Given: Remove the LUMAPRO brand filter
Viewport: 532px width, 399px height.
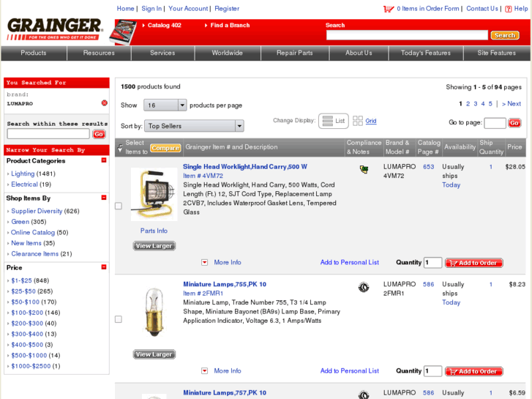Looking at the screenshot, I should [x=105, y=103].
